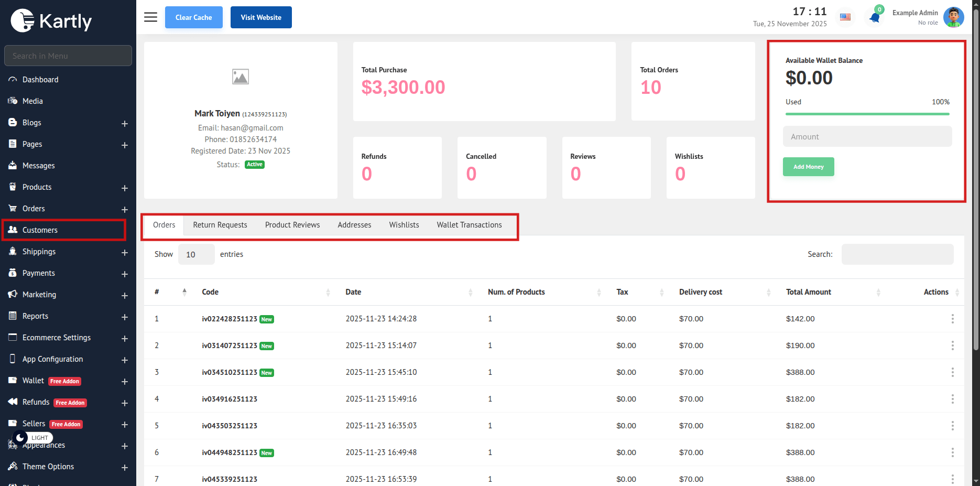The width and height of the screenshot is (980, 486).
Task: Toggle the LIGHT theme mode switch
Action: pos(21,437)
